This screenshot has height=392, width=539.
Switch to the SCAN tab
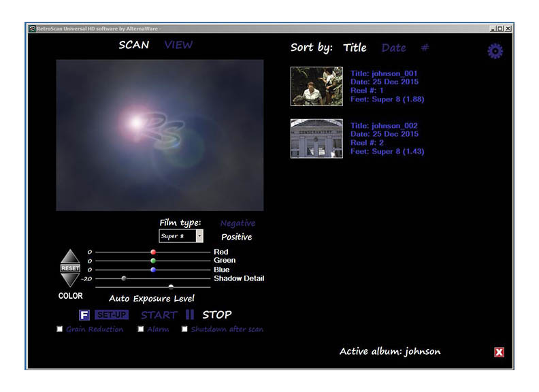[133, 45]
